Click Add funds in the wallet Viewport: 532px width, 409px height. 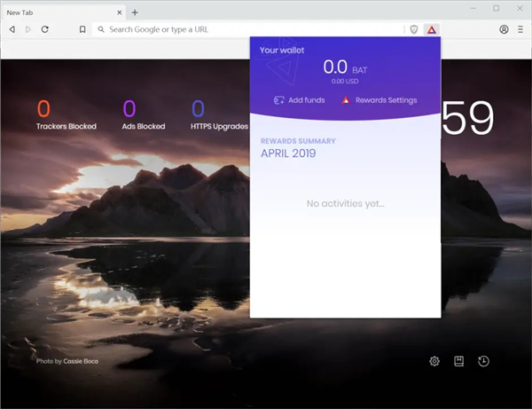(x=300, y=100)
